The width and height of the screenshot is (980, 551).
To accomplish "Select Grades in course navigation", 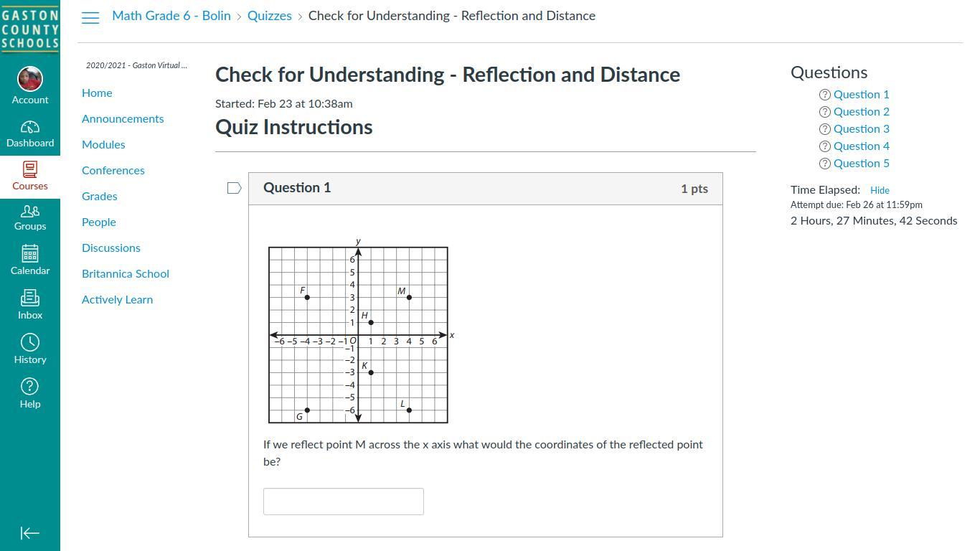I will pos(100,196).
